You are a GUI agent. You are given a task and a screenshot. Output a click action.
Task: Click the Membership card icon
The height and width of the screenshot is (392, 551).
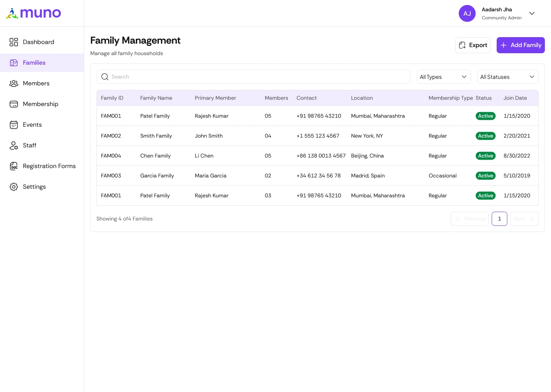click(x=14, y=104)
